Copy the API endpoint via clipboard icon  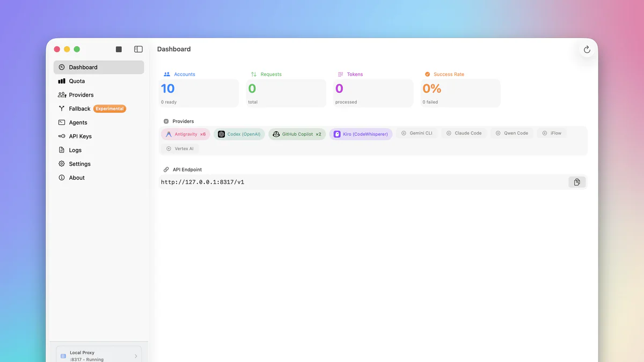click(x=577, y=182)
